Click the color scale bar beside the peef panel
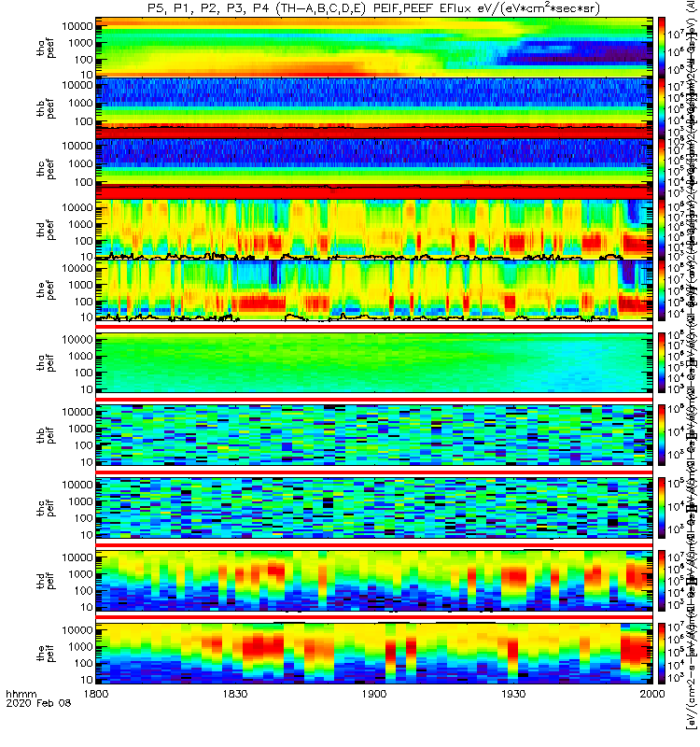Viewport: 700px width, 747px height. pos(662,290)
